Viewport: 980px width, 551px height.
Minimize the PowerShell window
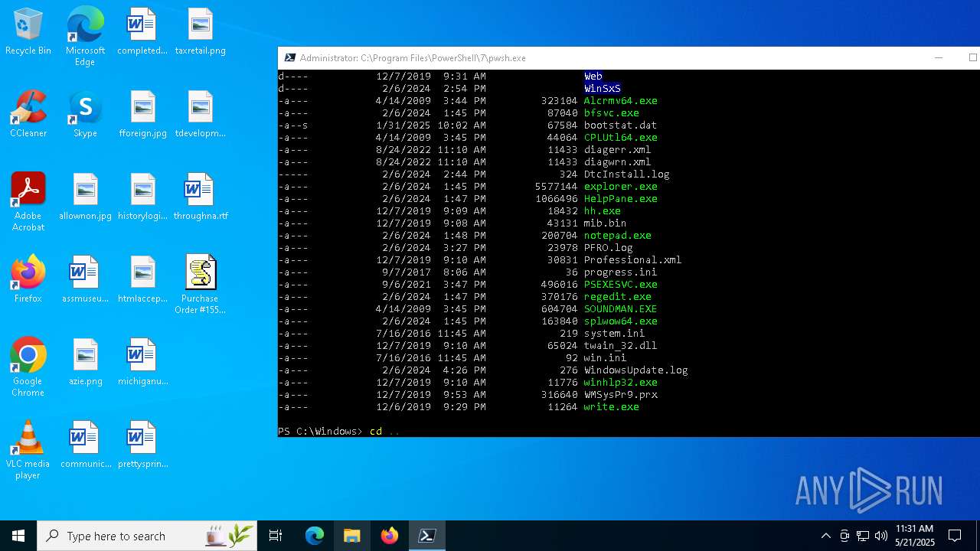click(x=939, y=58)
